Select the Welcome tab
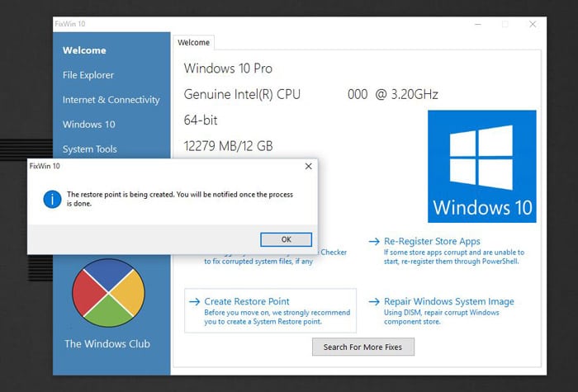Viewport: 578px width, 392px height. [193, 42]
